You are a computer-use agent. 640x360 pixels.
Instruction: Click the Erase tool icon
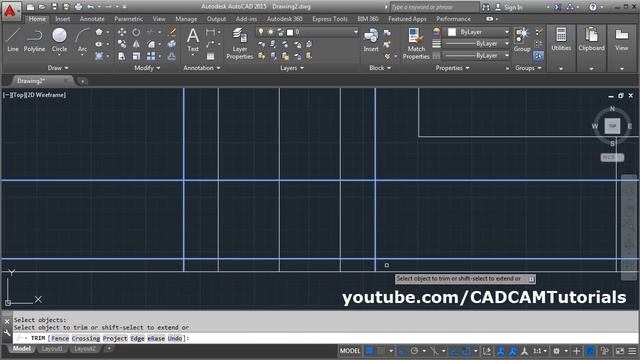tap(172, 32)
